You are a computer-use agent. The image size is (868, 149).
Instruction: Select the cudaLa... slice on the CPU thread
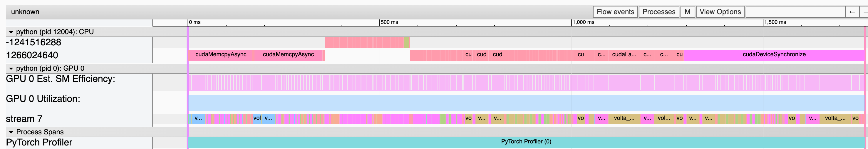624,55
